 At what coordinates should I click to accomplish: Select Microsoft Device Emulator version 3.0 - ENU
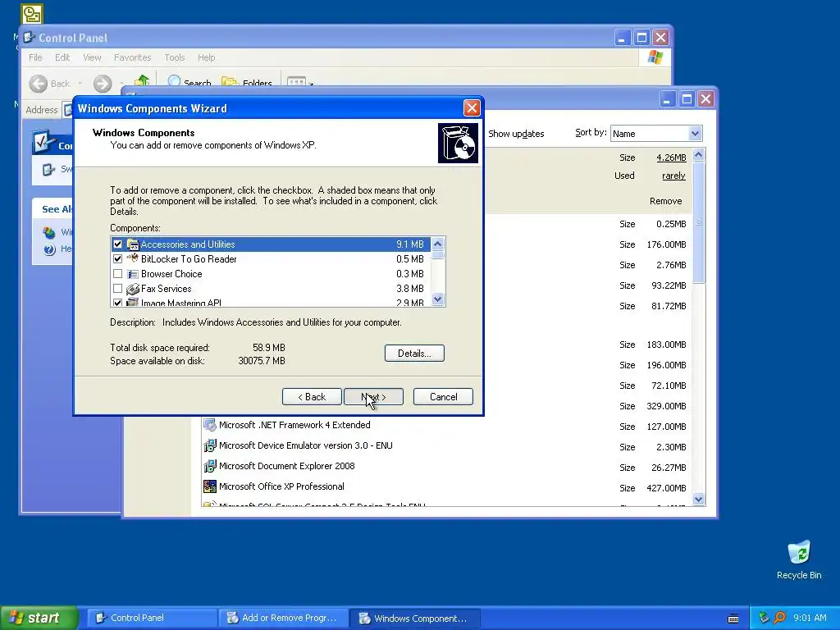[306, 445]
